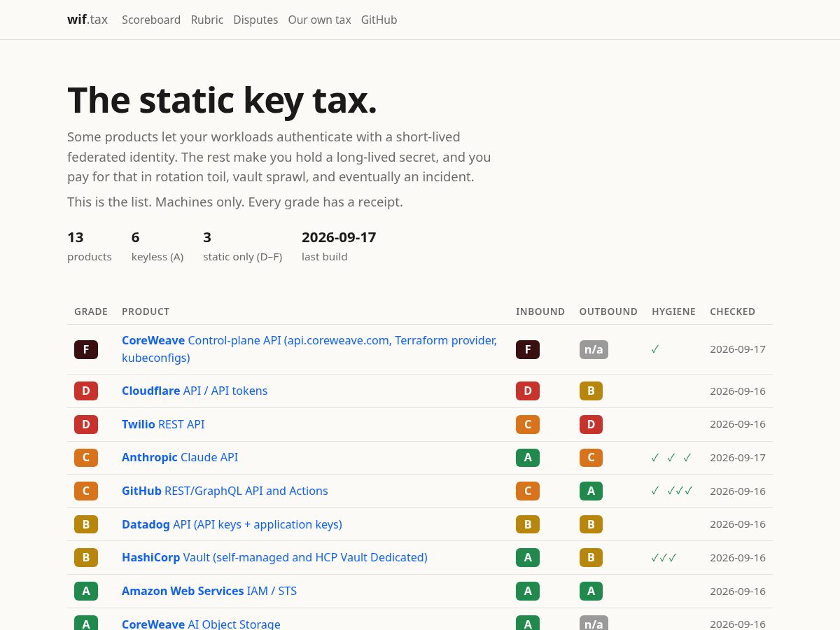Open CoreWeave Control-plane API entry
Image resolution: width=840 pixels, height=630 pixels.
coord(309,349)
